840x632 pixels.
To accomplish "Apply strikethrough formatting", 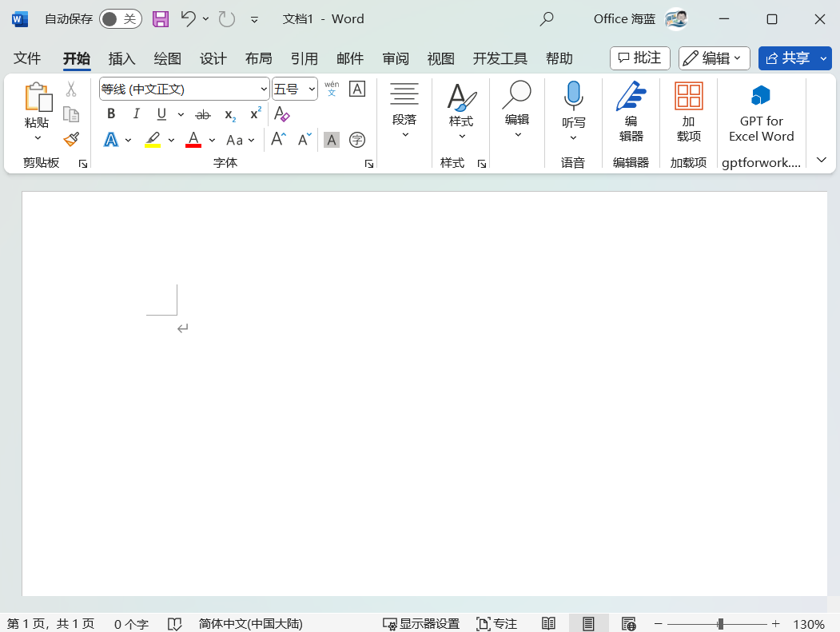I will [203, 114].
